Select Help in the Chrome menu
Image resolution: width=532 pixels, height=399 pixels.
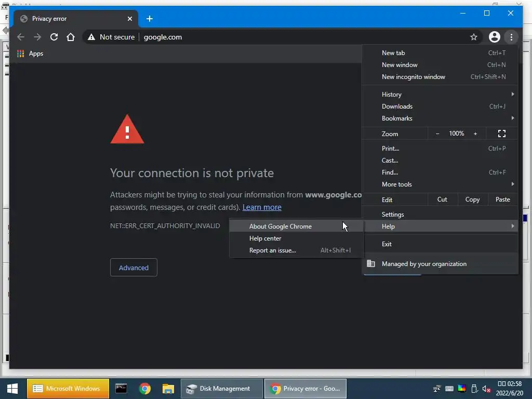(x=440, y=227)
